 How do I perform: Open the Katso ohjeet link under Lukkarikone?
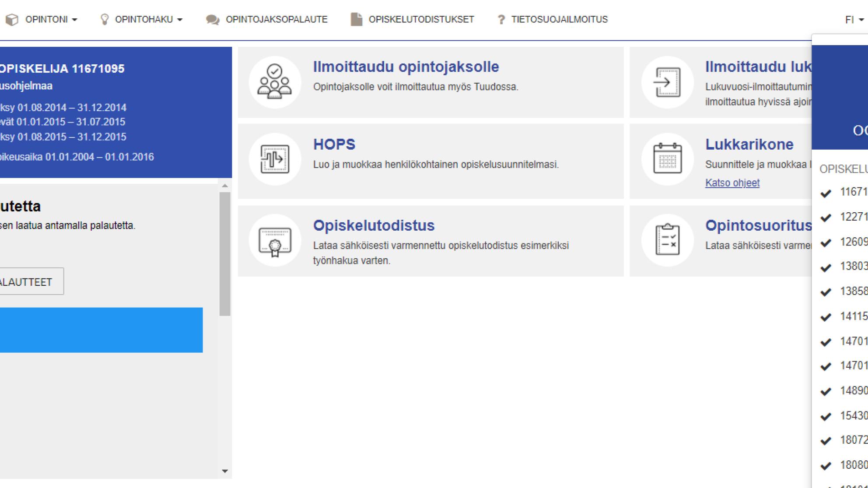click(x=733, y=183)
